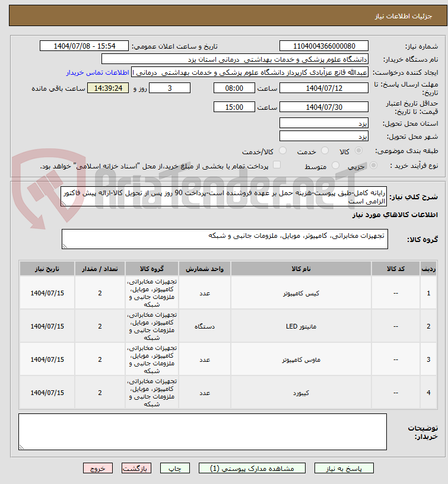Select the کالا radio button
Screen dimensions: 448x484
coord(358,151)
